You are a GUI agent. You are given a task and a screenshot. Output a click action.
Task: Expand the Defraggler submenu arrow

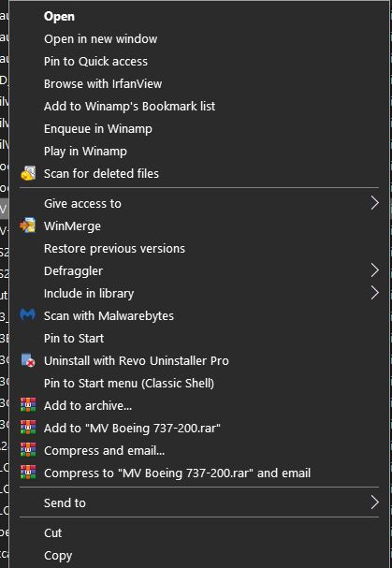coord(375,270)
